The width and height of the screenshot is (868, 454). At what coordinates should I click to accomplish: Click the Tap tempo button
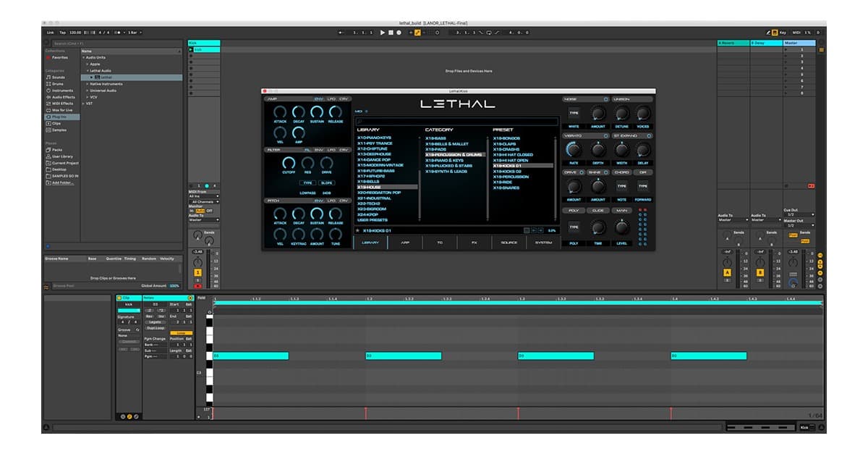point(63,33)
